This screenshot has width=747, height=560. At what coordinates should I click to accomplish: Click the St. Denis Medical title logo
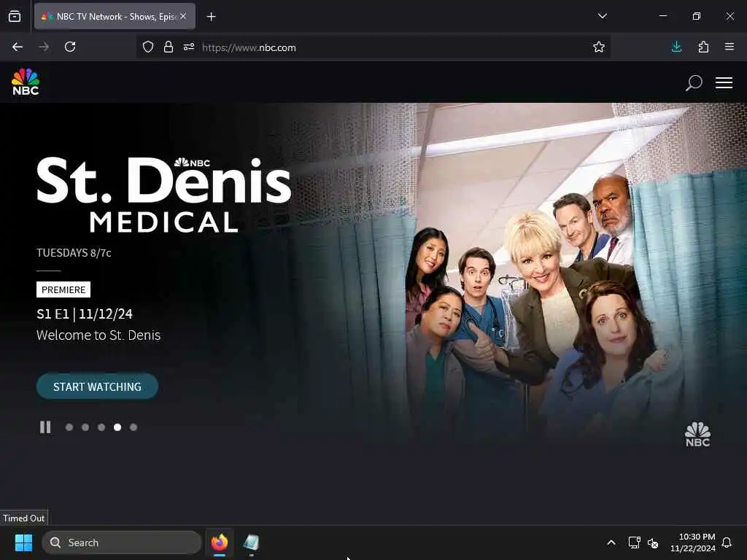[x=164, y=195]
